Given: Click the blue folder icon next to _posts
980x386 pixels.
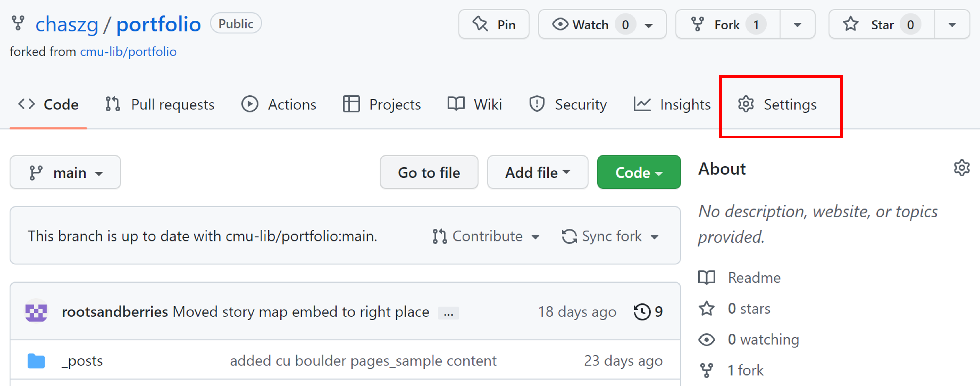Looking at the screenshot, I should (36, 361).
